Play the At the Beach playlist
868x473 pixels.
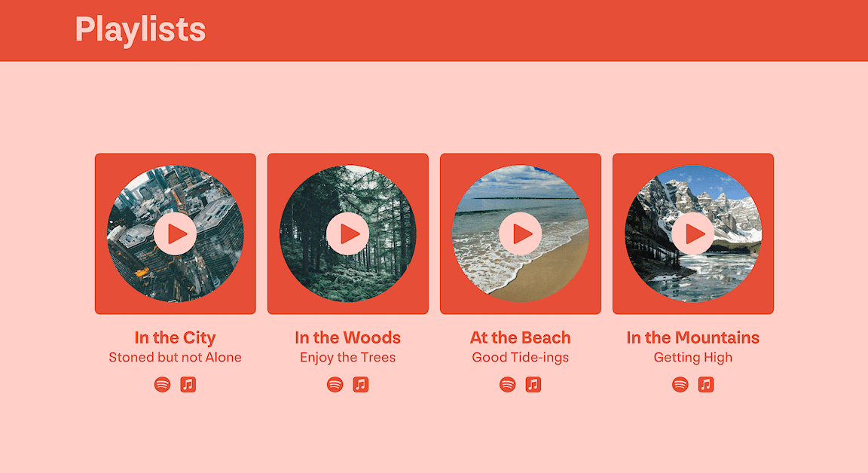coord(521,233)
